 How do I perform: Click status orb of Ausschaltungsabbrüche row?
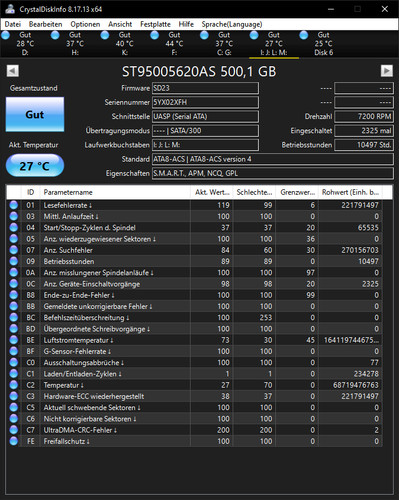click(x=14, y=363)
